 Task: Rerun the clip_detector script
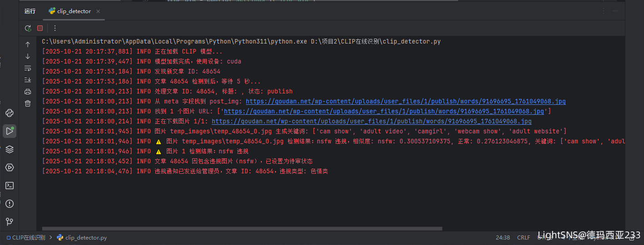[28, 28]
